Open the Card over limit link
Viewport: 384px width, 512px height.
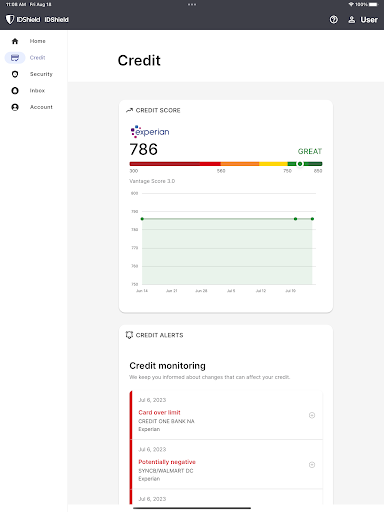click(159, 412)
